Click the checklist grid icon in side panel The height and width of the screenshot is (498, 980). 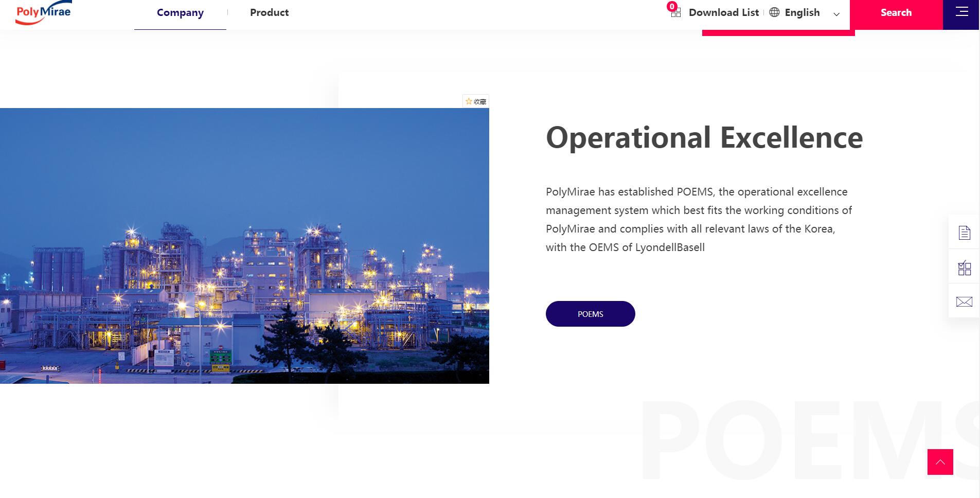tap(964, 268)
